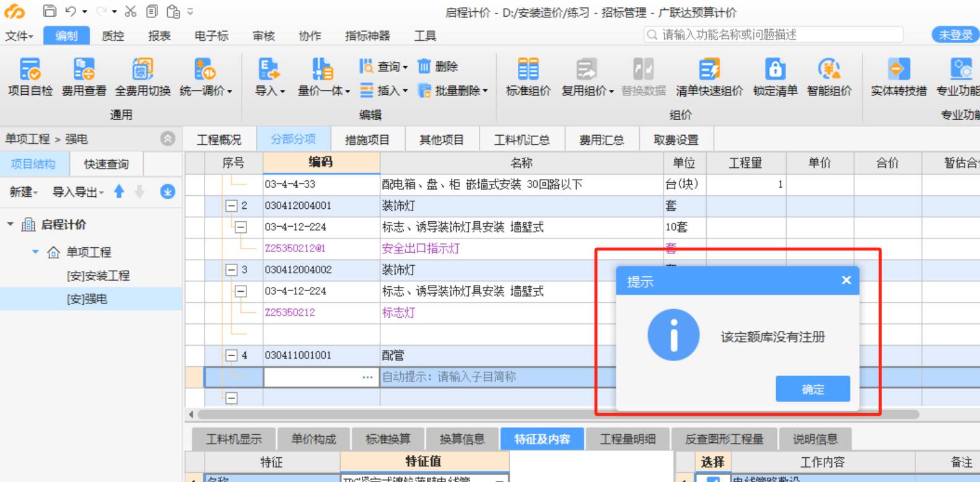The width and height of the screenshot is (980, 482).
Task: Open the 反查图形工程量 tab
Action: point(724,439)
